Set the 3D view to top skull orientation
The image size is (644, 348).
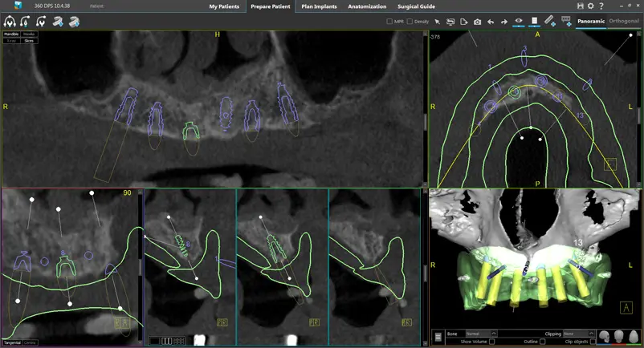pos(634,337)
